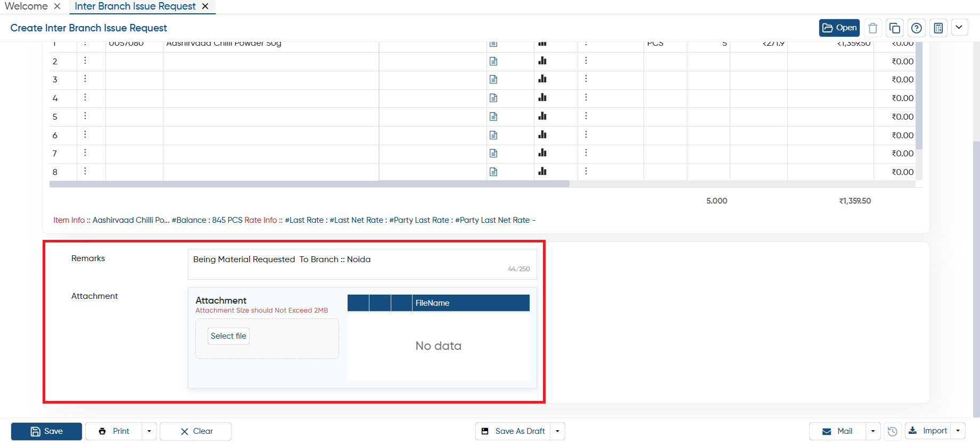Click the document icon in row 2
Screen dimensions: 980x444
click(493, 61)
